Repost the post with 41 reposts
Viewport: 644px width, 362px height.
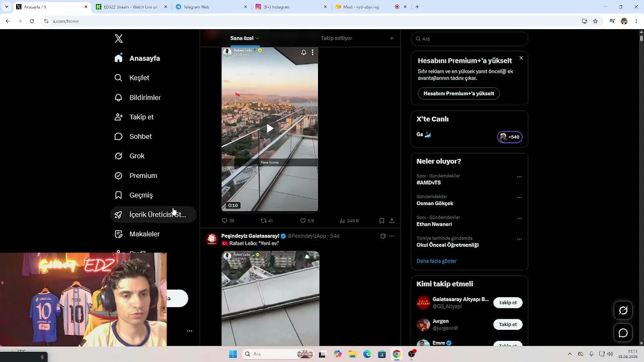click(267, 221)
